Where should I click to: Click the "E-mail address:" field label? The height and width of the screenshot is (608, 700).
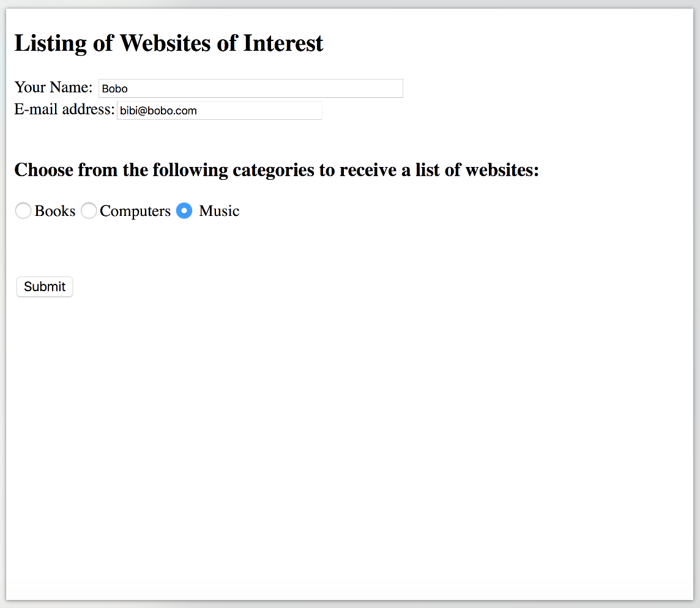(x=64, y=109)
